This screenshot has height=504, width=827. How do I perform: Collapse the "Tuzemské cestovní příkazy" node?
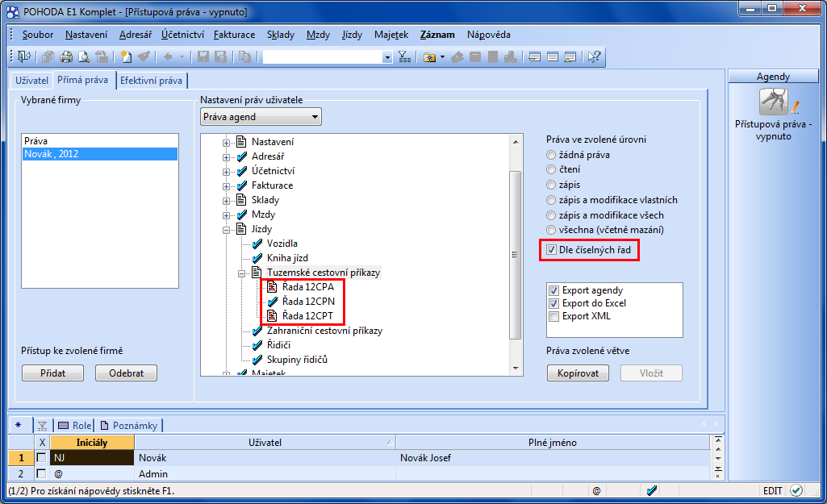click(241, 273)
